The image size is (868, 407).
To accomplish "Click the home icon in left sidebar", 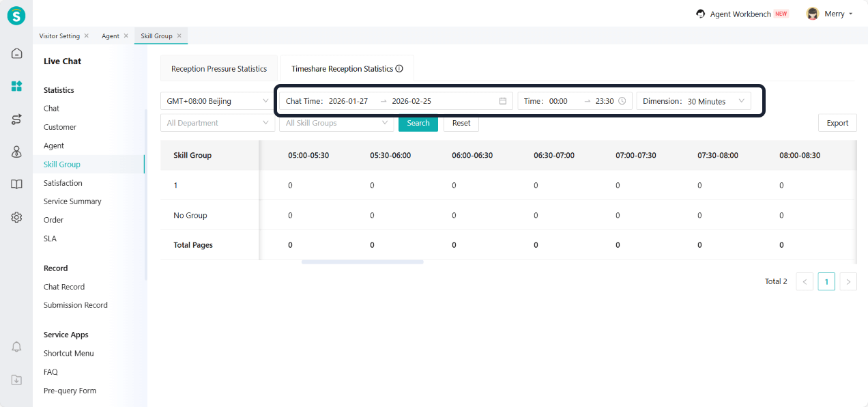I will click(16, 53).
